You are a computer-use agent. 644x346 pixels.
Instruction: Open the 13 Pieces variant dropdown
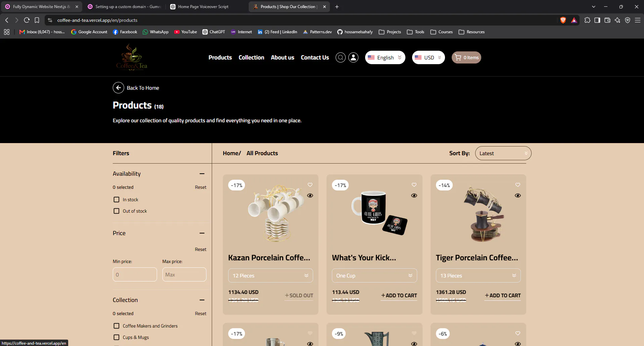click(x=478, y=275)
